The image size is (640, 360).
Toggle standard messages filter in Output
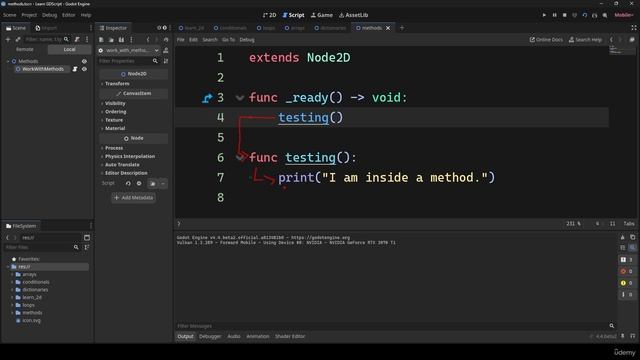click(x=627, y=260)
